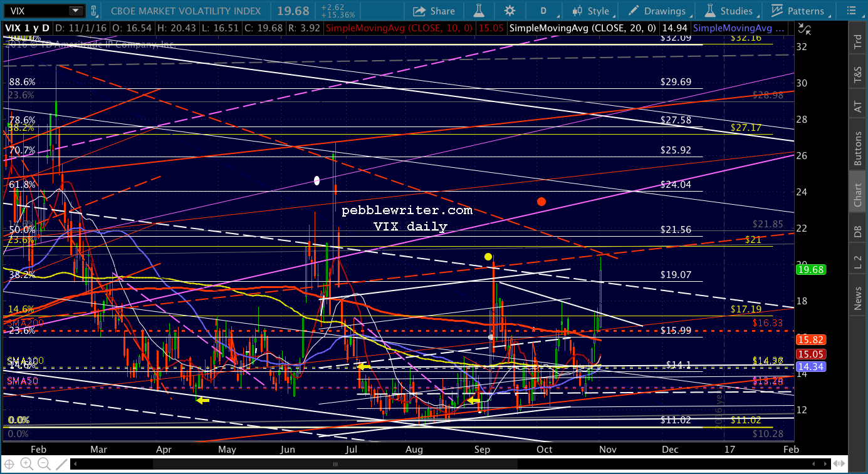Image resolution: width=868 pixels, height=474 pixels.
Task: Click the red dot marker on chart
Action: click(x=541, y=202)
